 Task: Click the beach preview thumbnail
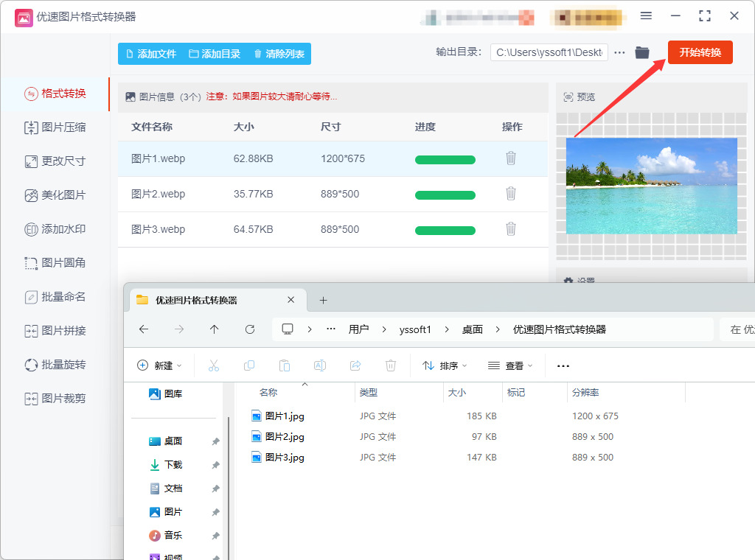coord(652,186)
